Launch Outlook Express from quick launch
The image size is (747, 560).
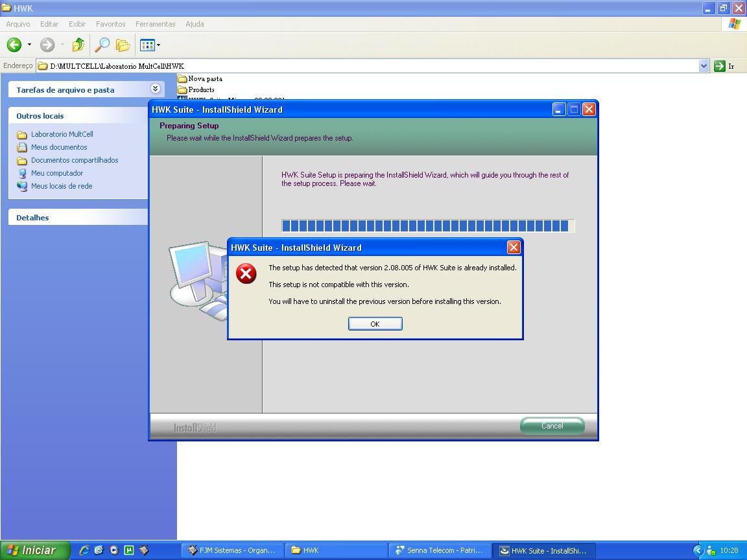pos(99,550)
